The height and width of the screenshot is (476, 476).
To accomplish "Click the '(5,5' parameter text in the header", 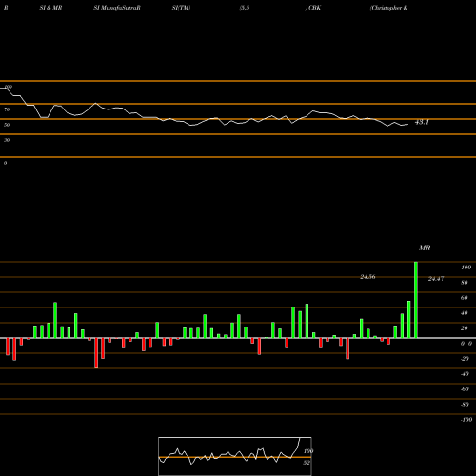I will (x=245, y=8).
